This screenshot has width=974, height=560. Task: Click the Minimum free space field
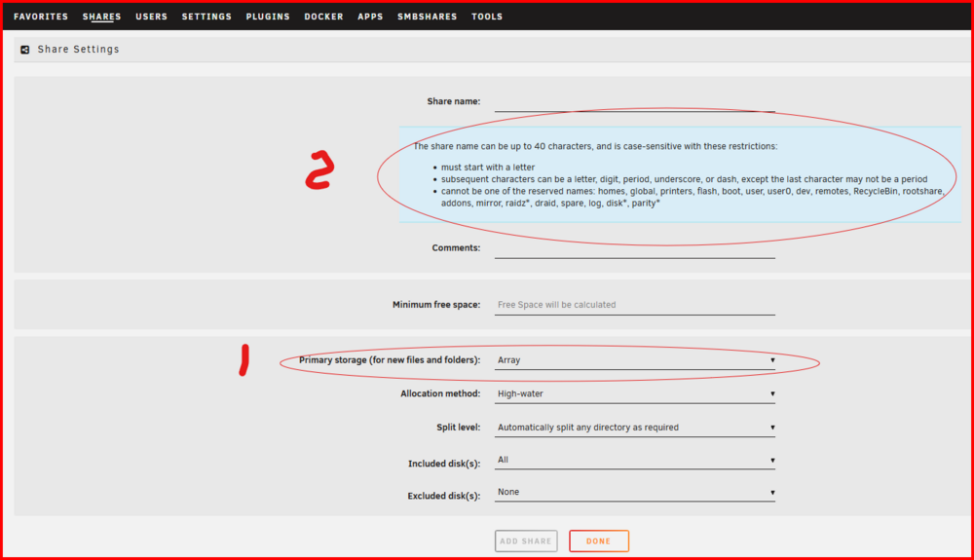[635, 305]
